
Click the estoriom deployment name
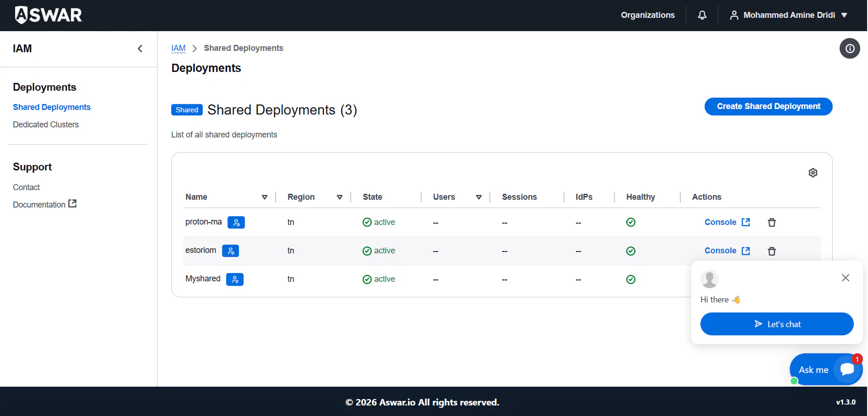pyautogui.click(x=201, y=250)
